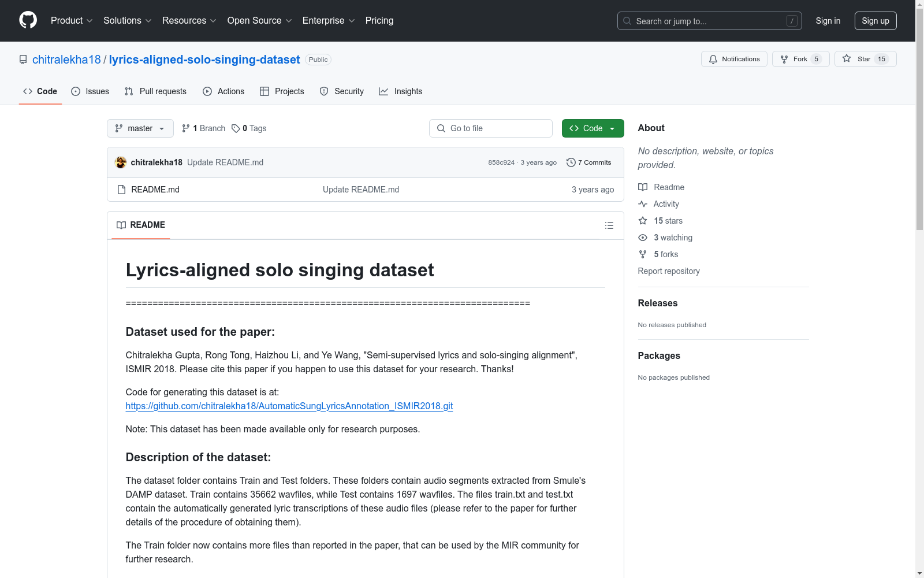Click README.md file icon in file list

[121, 190]
